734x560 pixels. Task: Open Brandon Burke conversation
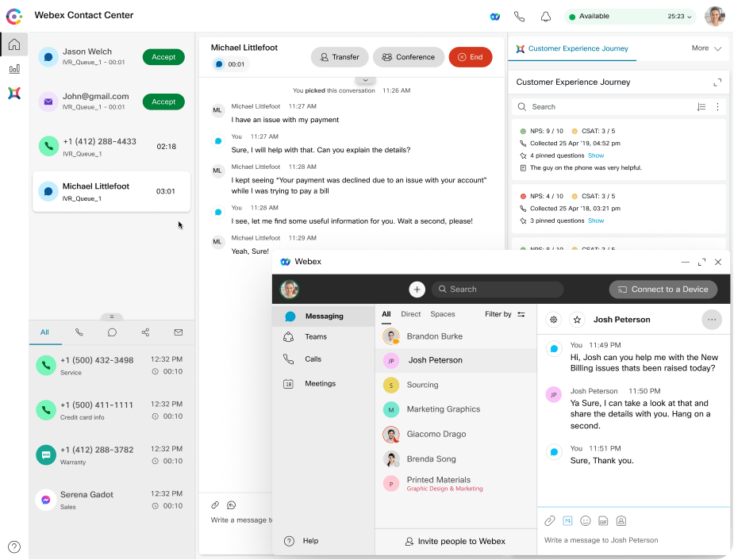point(455,336)
